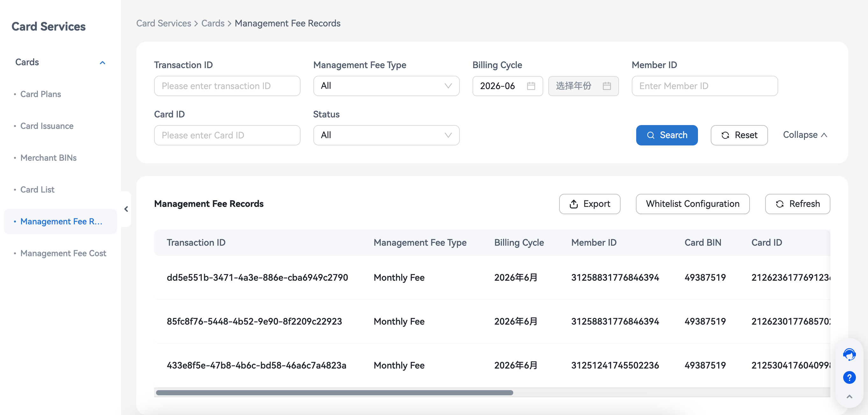Click transaction dd5e551b-3471-4a3e-886e-cba6949c2790
The width and height of the screenshot is (868, 415).
point(257,277)
